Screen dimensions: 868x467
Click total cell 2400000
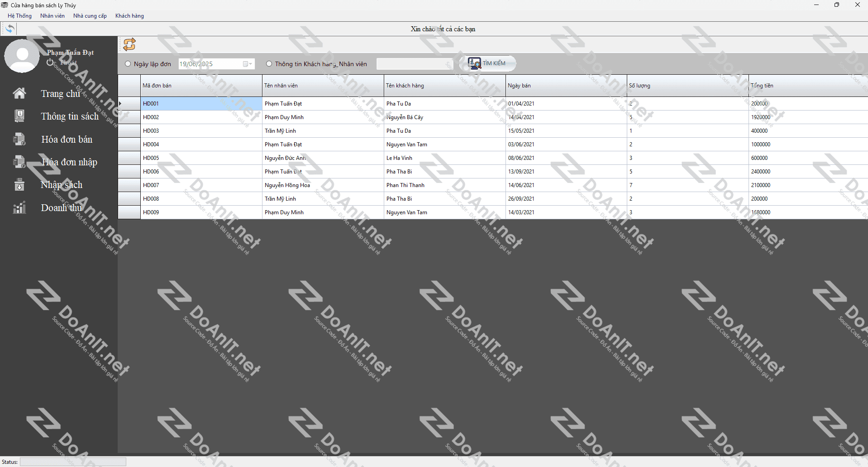(x=808, y=172)
